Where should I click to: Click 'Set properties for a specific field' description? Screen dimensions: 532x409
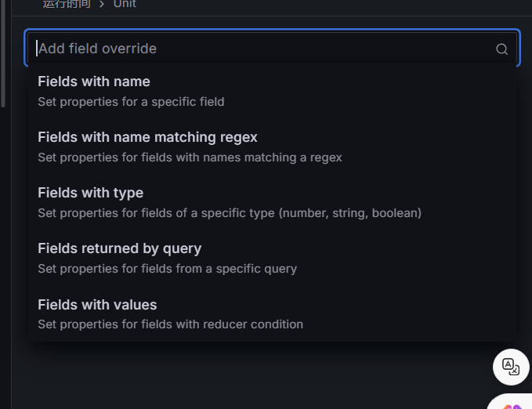pos(131,102)
